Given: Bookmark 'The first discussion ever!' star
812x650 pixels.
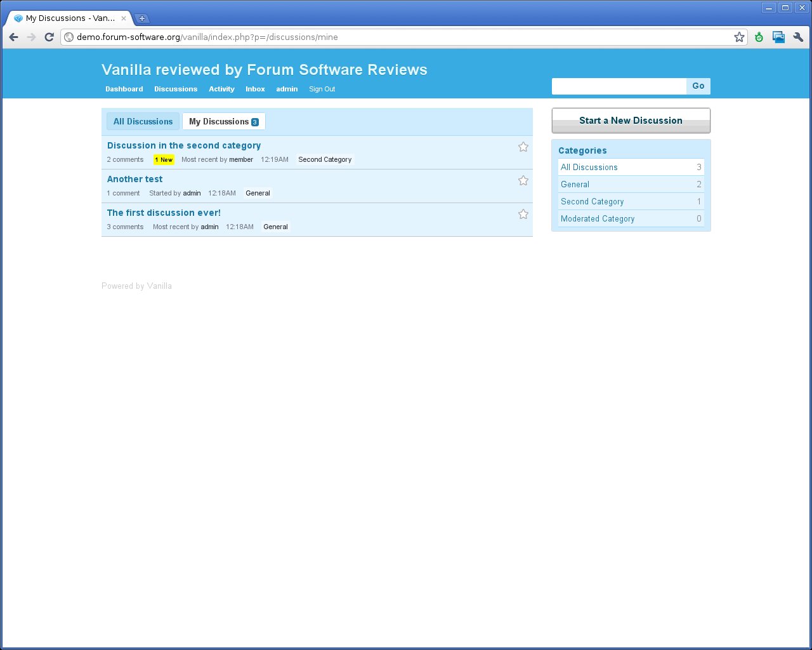Looking at the screenshot, I should click(x=523, y=214).
